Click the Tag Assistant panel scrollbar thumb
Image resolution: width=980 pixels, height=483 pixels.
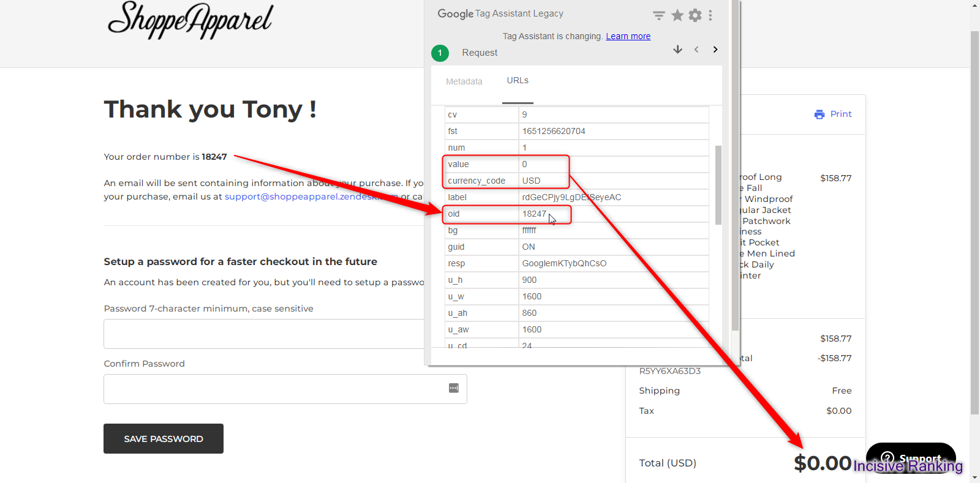(x=718, y=184)
